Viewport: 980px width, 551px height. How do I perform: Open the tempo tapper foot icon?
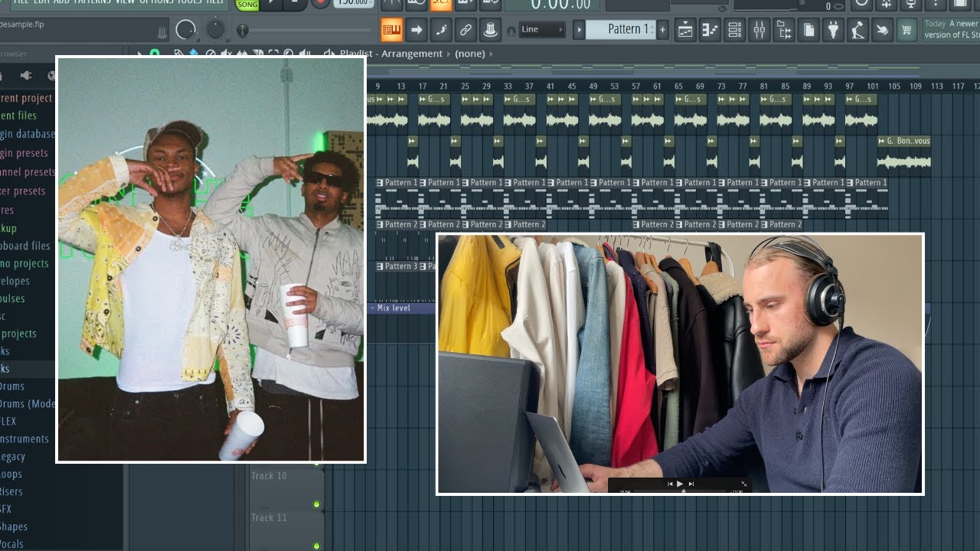(857, 31)
